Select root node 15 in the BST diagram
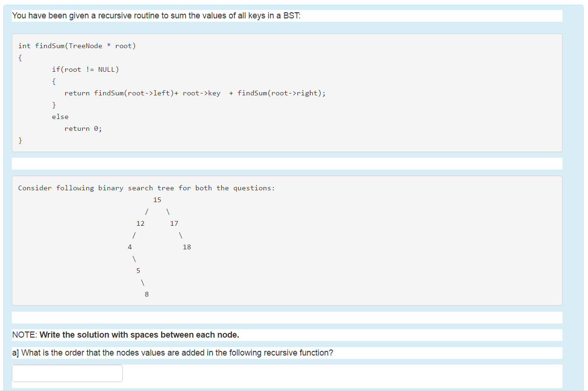 pyautogui.click(x=157, y=199)
